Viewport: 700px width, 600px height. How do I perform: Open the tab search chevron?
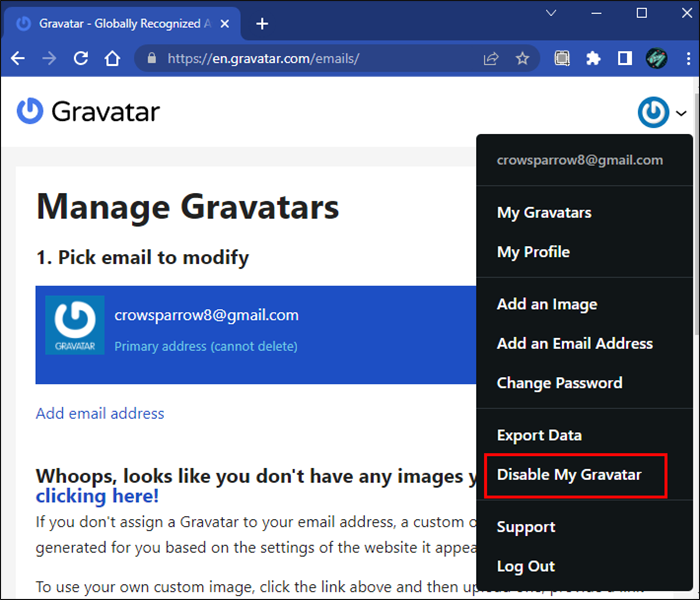click(551, 13)
